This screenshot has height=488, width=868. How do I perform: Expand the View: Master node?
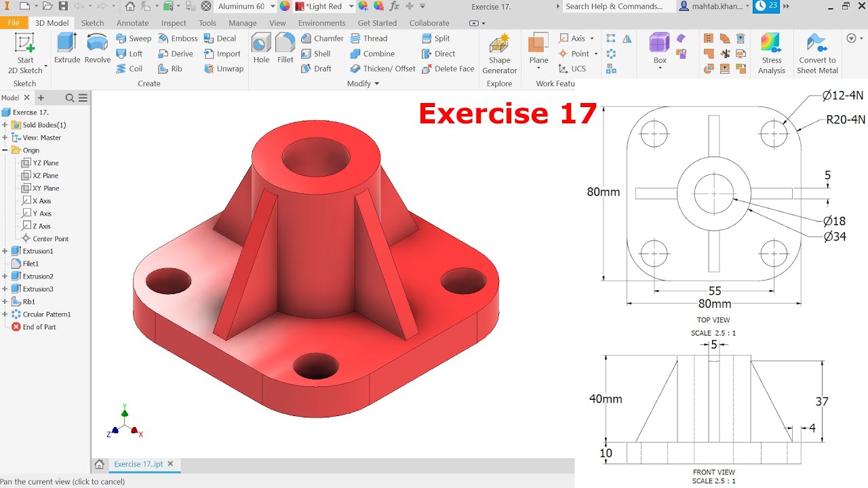5,138
